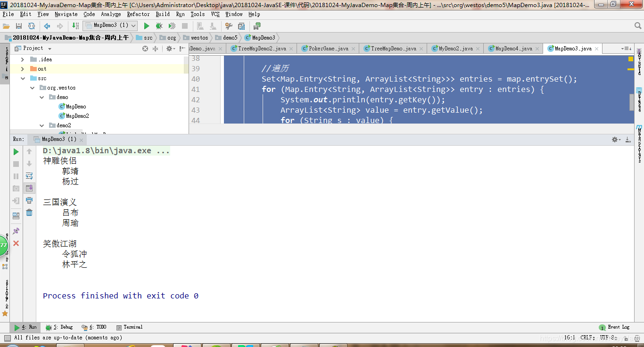The height and width of the screenshot is (347, 644).
Task: Open the 5: Debug tool window button
Action: pyautogui.click(x=59, y=327)
